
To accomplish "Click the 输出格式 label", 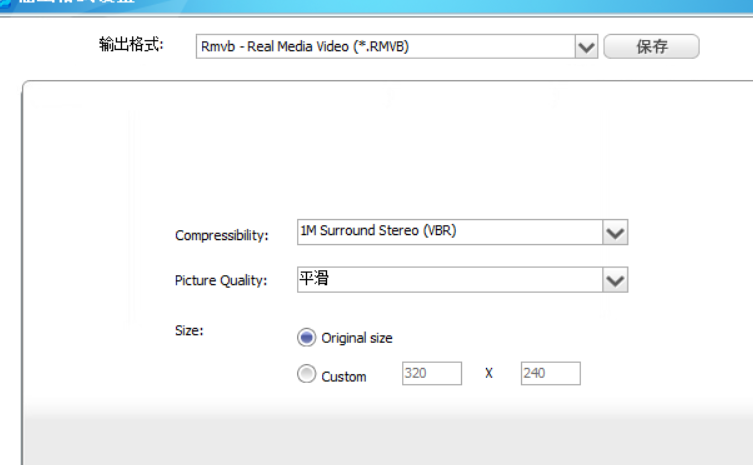I will pos(131,45).
